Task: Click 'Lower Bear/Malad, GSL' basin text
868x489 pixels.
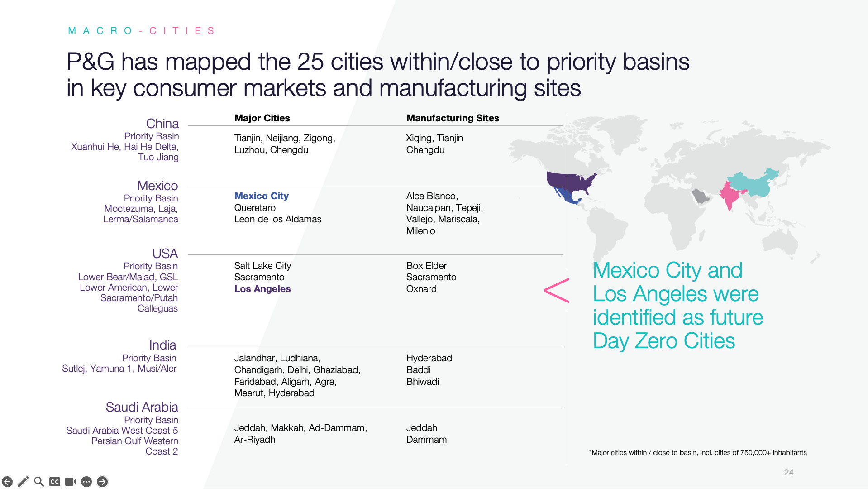Action: click(x=128, y=277)
